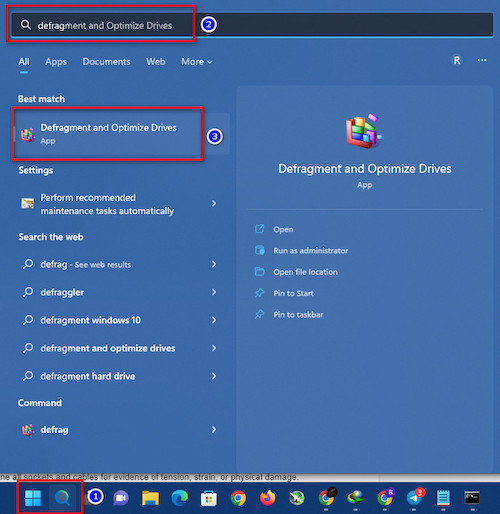Launch Firefox from the taskbar
Image resolution: width=500 pixels, height=514 pixels.
(x=268, y=498)
